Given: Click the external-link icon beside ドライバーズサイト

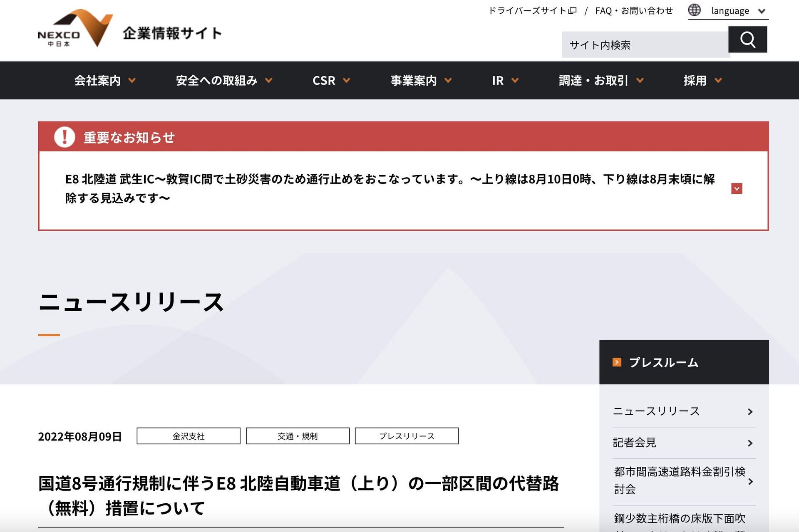Looking at the screenshot, I should coord(573,10).
